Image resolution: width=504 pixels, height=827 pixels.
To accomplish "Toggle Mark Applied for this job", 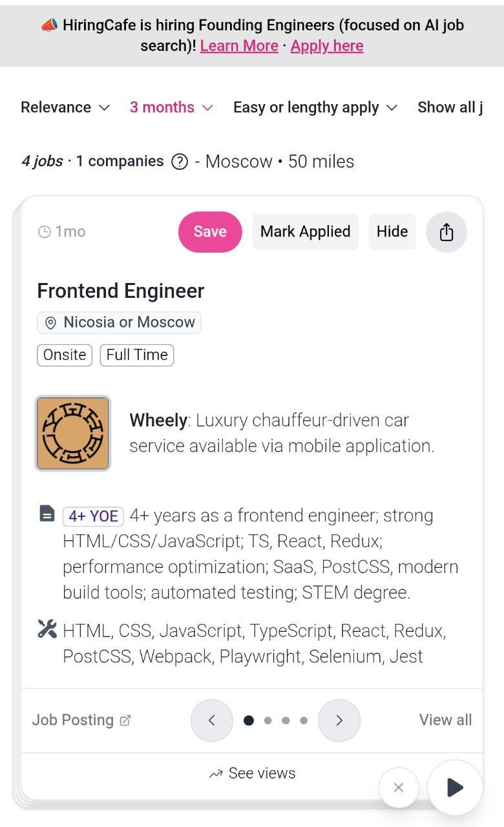I will tap(305, 232).
